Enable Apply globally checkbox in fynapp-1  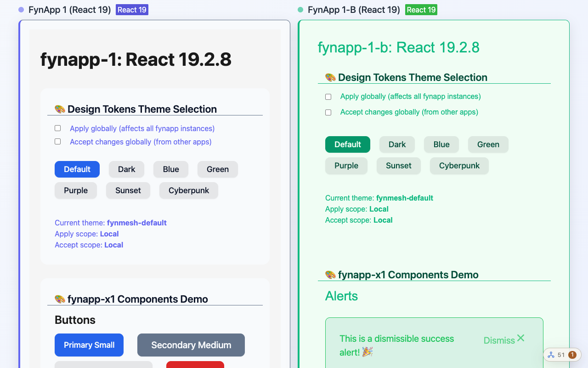tap(57, 128)
